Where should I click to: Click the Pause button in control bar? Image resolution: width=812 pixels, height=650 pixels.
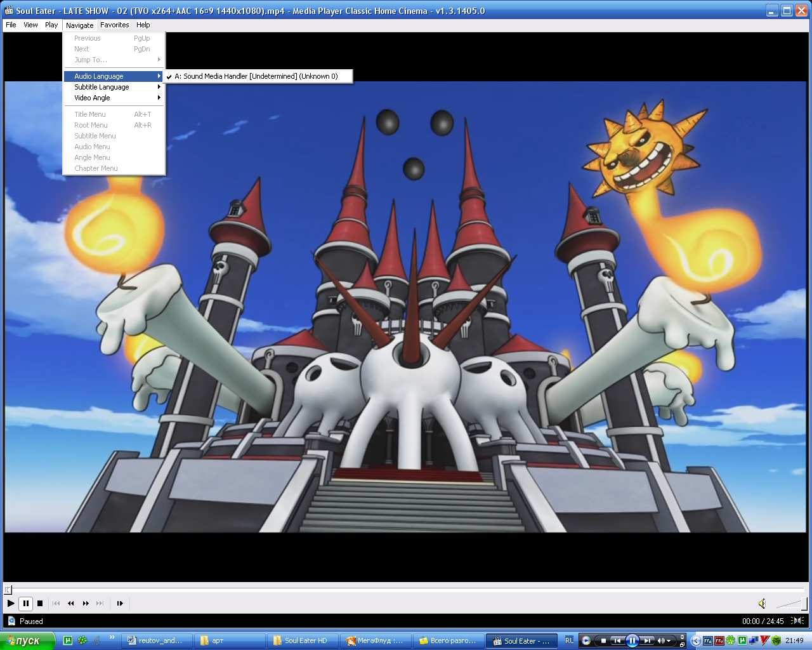[x=25, y=603]
